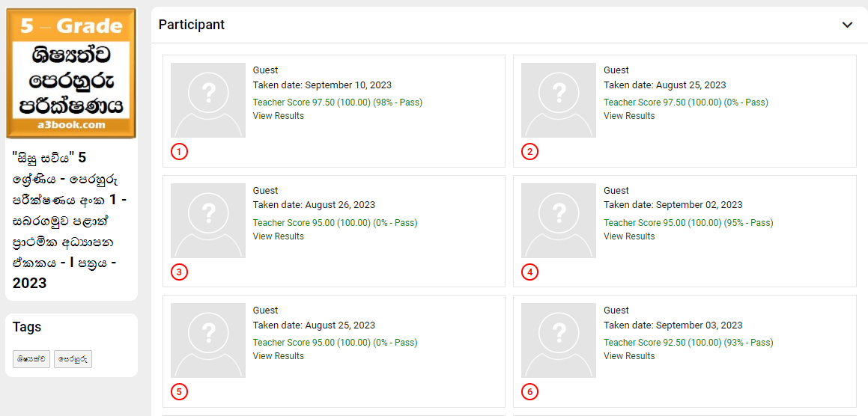Select the second tag under Tags
The width and height of the screenshot is (868, 416).
pos(73,359)
